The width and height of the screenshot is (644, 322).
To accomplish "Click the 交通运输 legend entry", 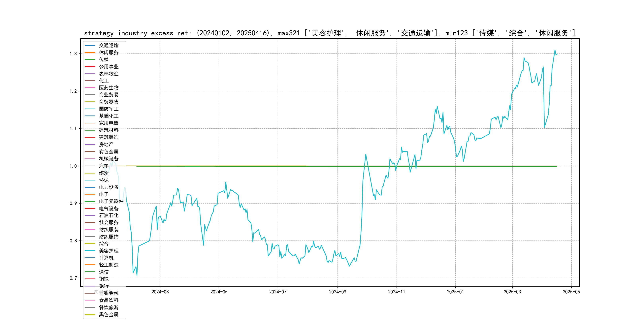I will (x=109, y=46).
